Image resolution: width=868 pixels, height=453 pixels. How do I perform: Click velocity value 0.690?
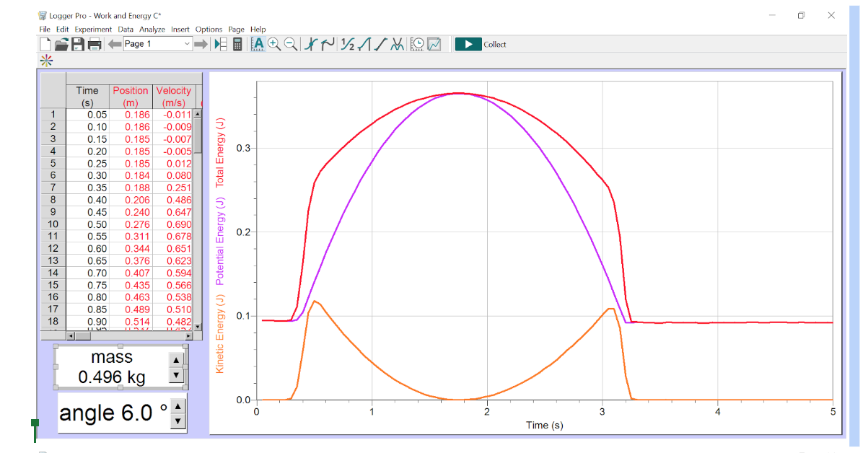coord(179,224)
